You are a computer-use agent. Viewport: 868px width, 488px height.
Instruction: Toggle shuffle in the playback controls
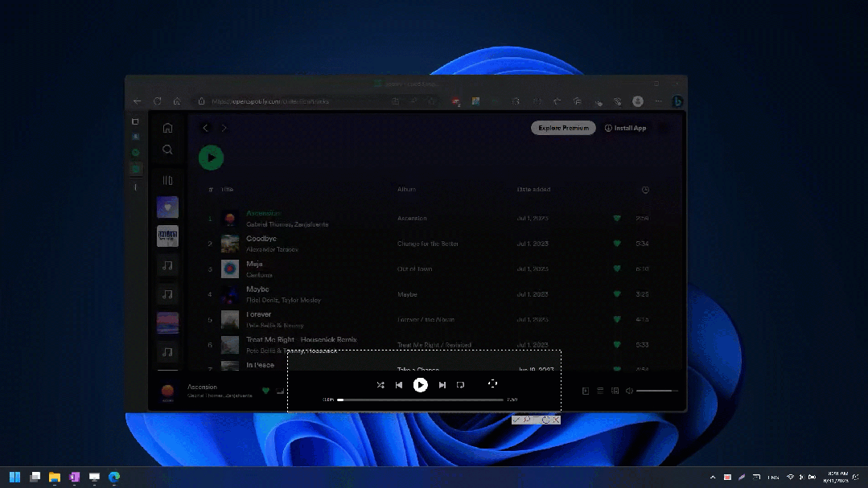pyautogui.click(x=381, y=385)
